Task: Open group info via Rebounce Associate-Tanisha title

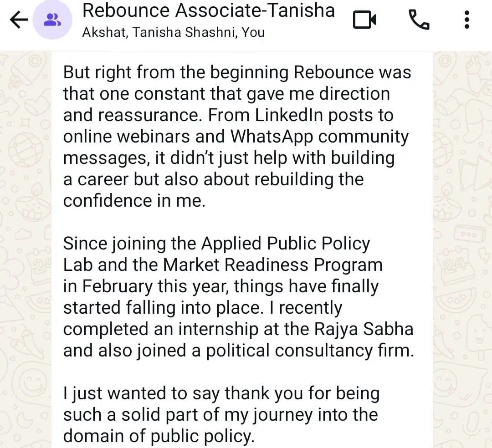Action: pyautogui.click(x=208, y=10)
